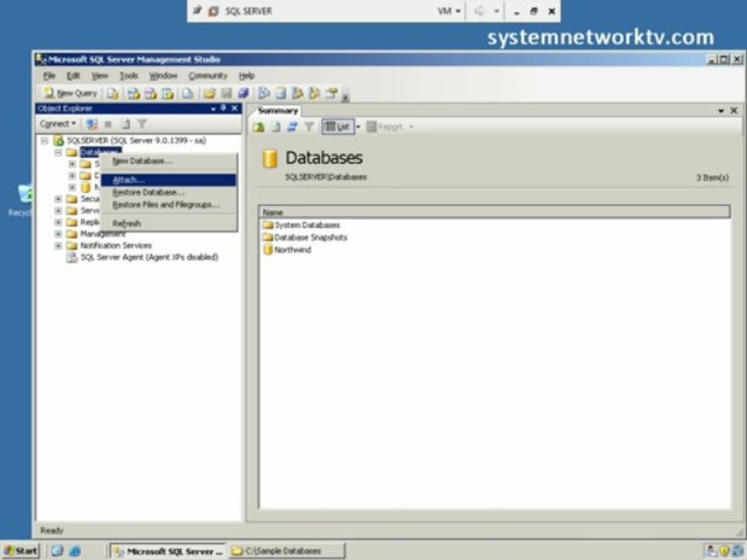Open a Database Engine Query from toolbar
Viewport: 747px width, 560px height.
tap(112, 93)
